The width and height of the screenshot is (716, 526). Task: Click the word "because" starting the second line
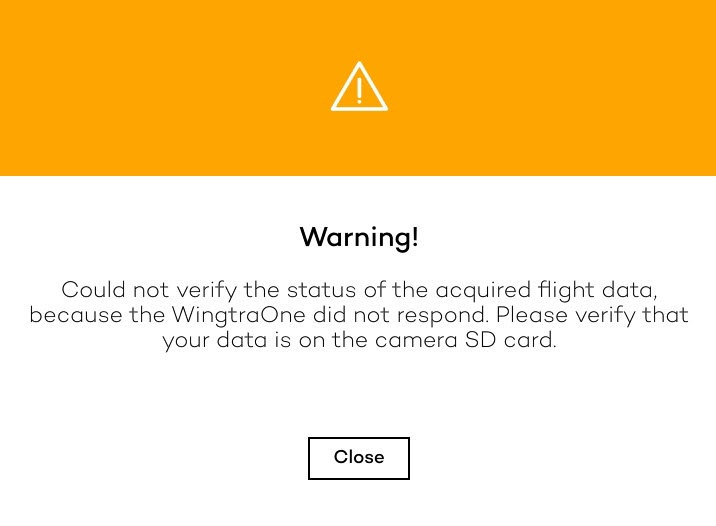tap(76, 315)
